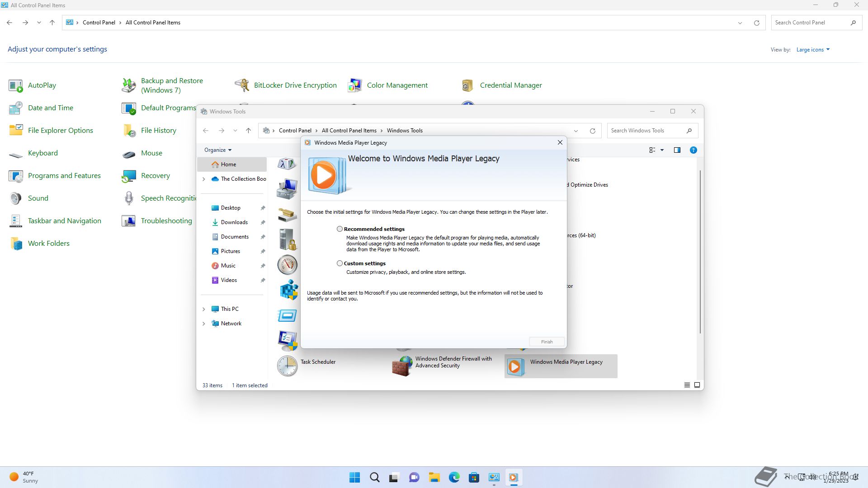Click Control Panel breadcrumb in main window
Viewport: 868px width, 488px height.
99,23
